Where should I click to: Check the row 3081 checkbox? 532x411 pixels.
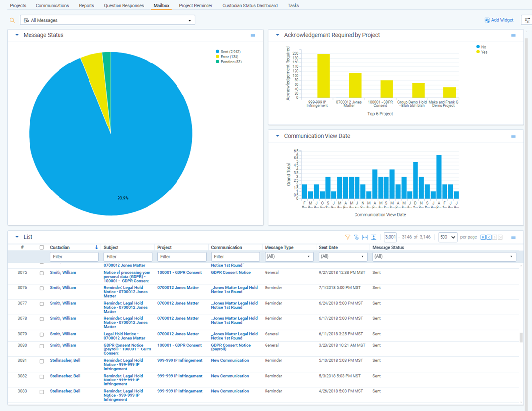click(x=42, y=361)
